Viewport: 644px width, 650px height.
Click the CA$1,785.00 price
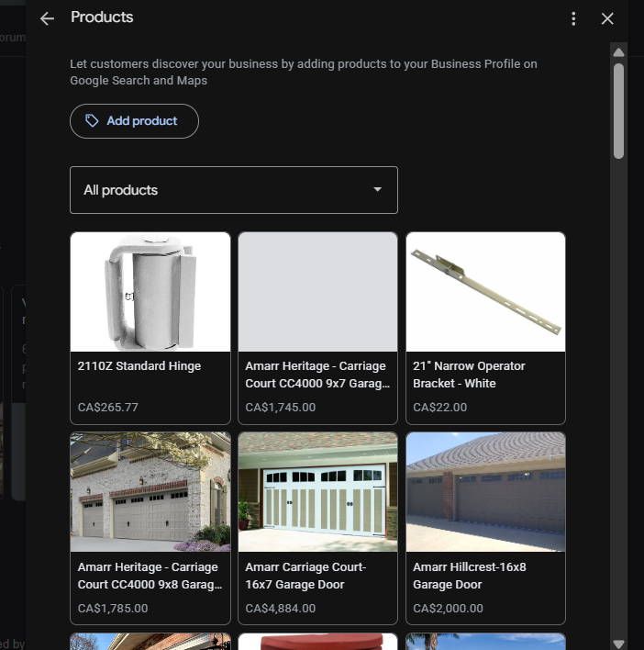click(x=112, y=608)
